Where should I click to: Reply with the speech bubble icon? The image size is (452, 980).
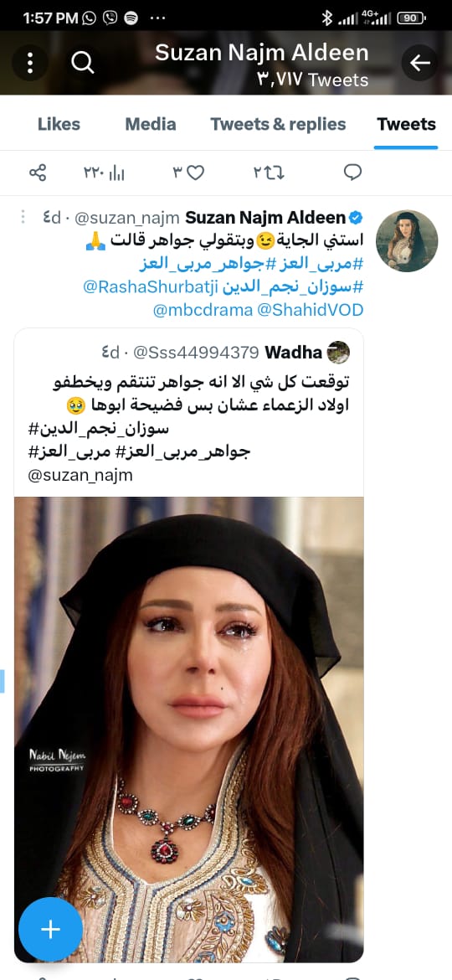point(352,173)
